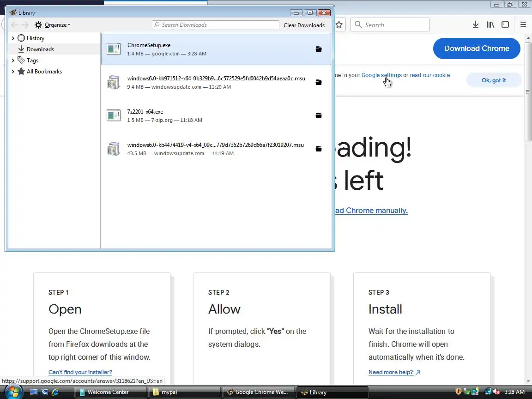
Task: Click Switch between windows quick launch icon
Action: (44, 392)
